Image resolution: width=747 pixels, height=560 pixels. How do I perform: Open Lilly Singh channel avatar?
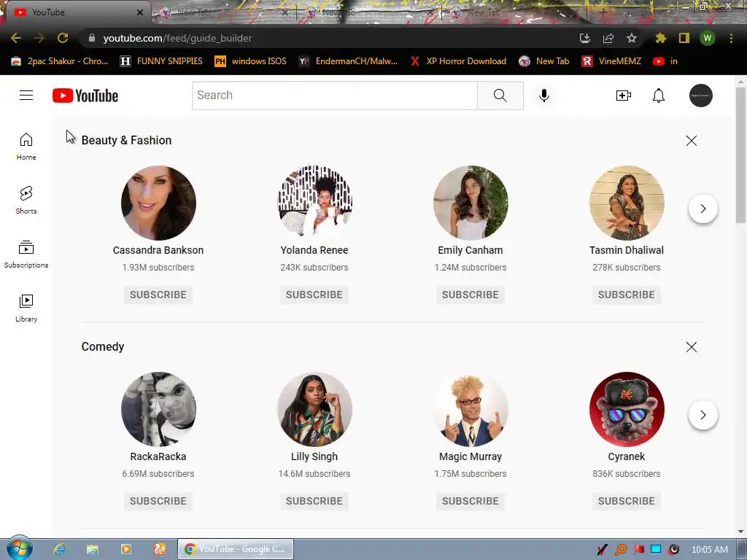314,409
